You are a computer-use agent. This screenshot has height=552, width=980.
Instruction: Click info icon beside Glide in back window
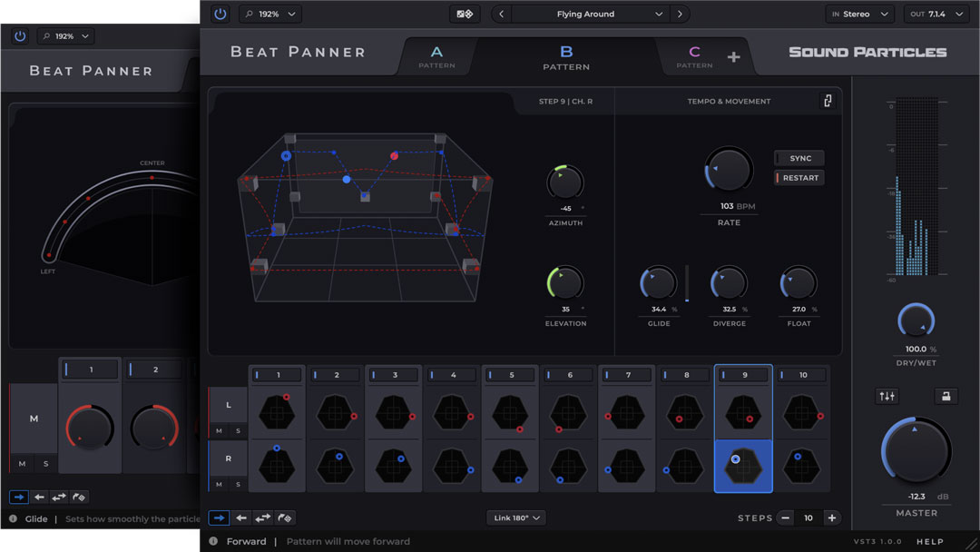13,519
